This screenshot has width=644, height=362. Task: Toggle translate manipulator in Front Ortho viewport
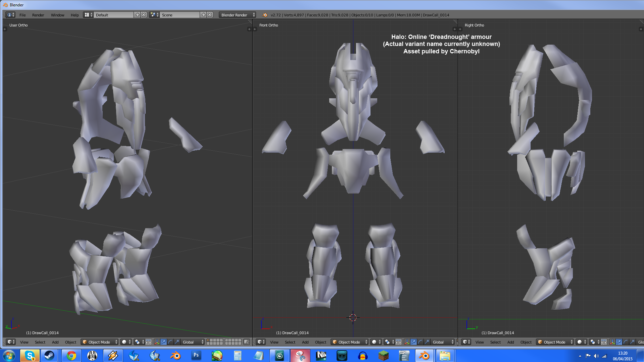point(413,342)
